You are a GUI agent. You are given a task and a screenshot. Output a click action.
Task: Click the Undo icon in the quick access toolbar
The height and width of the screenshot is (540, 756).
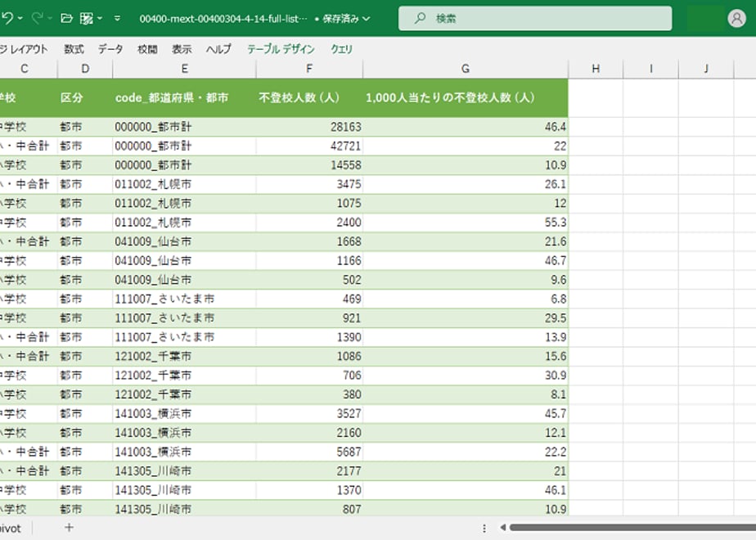(x=7, y=18)
